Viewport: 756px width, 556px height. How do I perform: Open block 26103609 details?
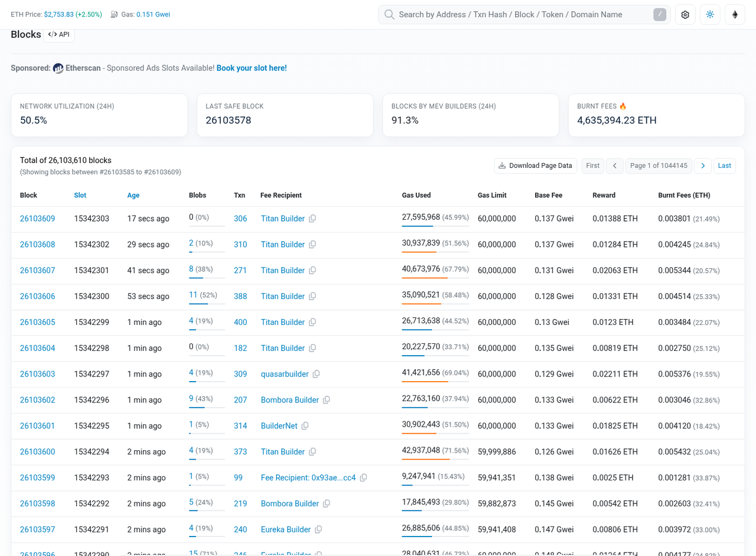[37, 219]
